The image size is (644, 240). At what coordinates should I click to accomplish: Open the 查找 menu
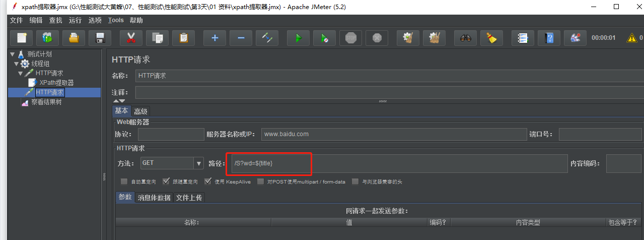pyautogui.click(x=56, y=20)
